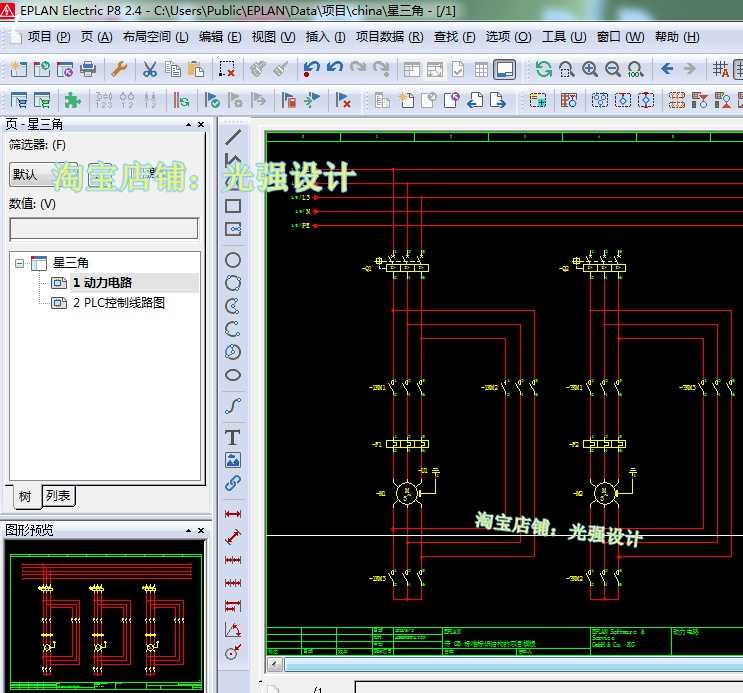Collapse the 星三角 project tree node

click(20, 263)
